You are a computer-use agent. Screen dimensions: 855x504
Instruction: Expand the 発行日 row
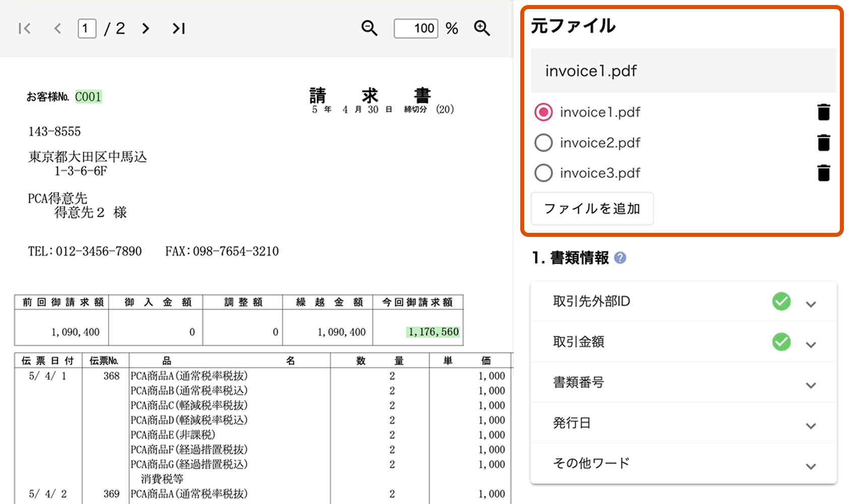tap(811, 426)
